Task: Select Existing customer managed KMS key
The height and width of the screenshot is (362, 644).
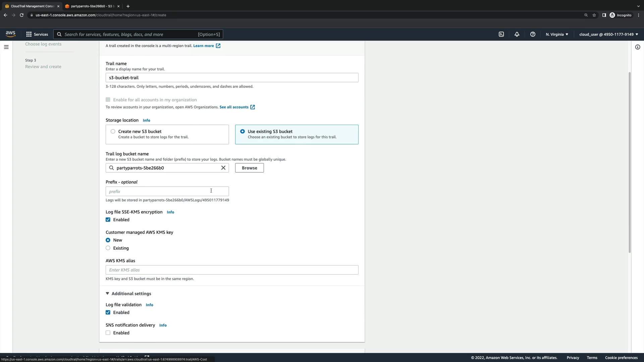Action: [x=108, y=248]
